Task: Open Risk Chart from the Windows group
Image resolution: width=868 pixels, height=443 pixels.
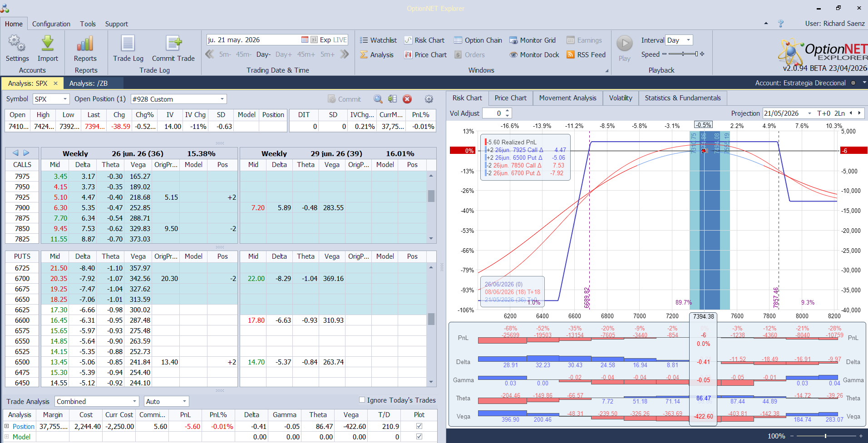Action: [x=424, y=40]
